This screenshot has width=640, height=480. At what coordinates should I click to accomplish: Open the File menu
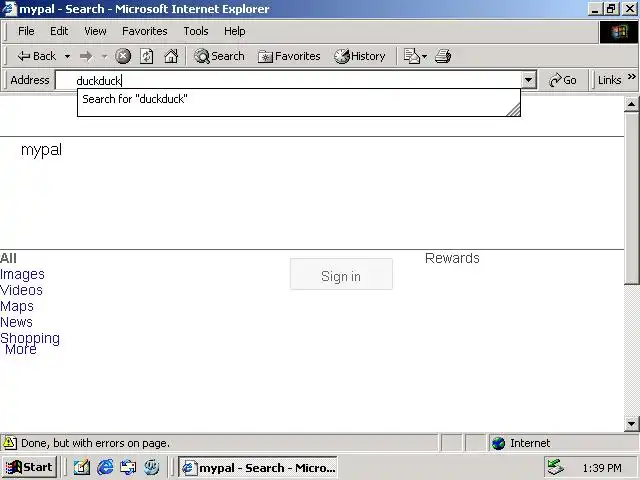click(x=26, y=31)
